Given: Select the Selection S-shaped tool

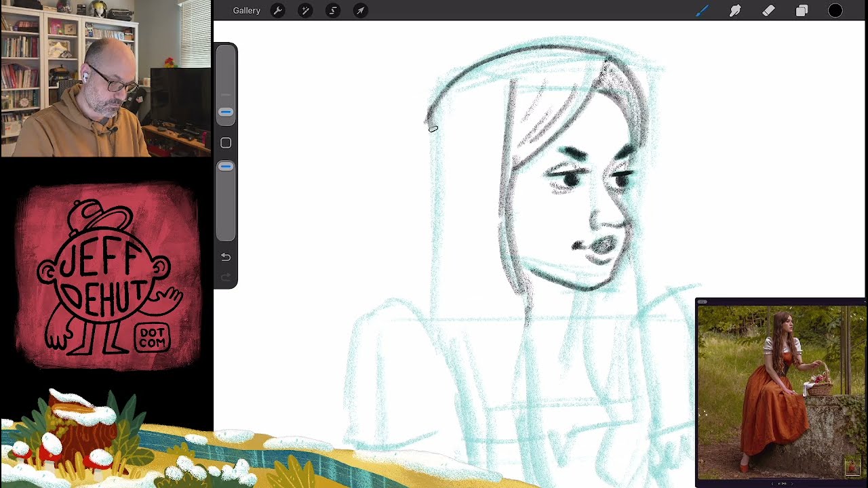Looking at the screenshot, I should click(x=333, y=11).
